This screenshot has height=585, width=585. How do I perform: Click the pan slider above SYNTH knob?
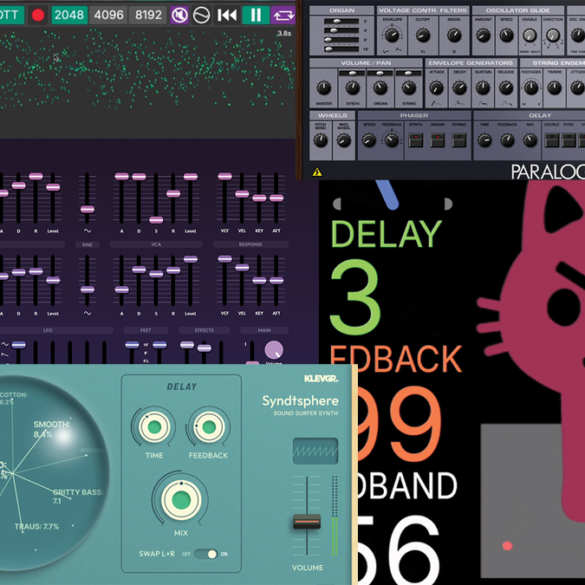pos(352,73)
